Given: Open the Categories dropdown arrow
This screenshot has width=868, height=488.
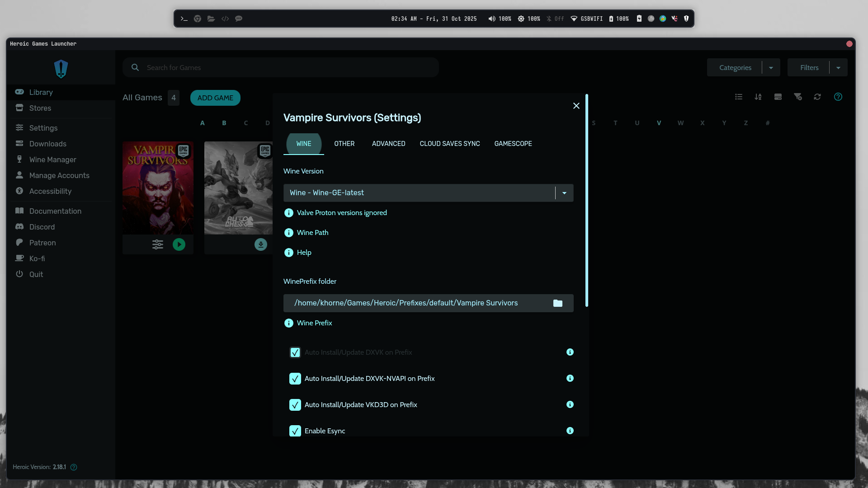Looking at the screenshot, I should [x=771, y=68].
